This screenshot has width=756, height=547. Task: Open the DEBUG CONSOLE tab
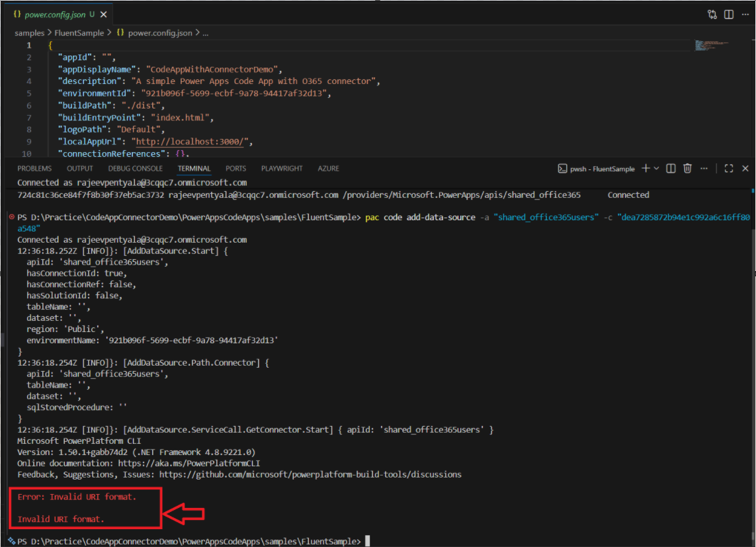(135, 169)
